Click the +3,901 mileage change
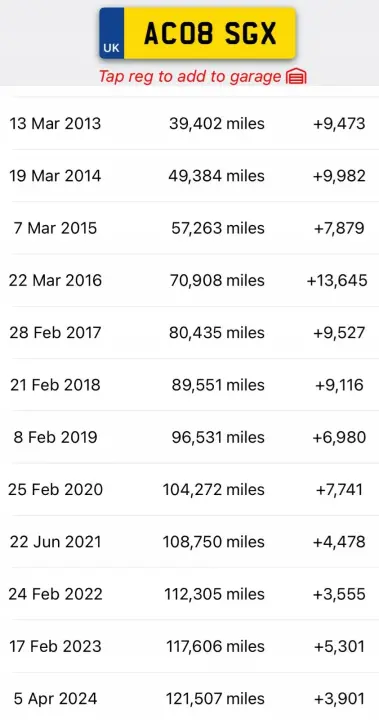 [339, 699]
